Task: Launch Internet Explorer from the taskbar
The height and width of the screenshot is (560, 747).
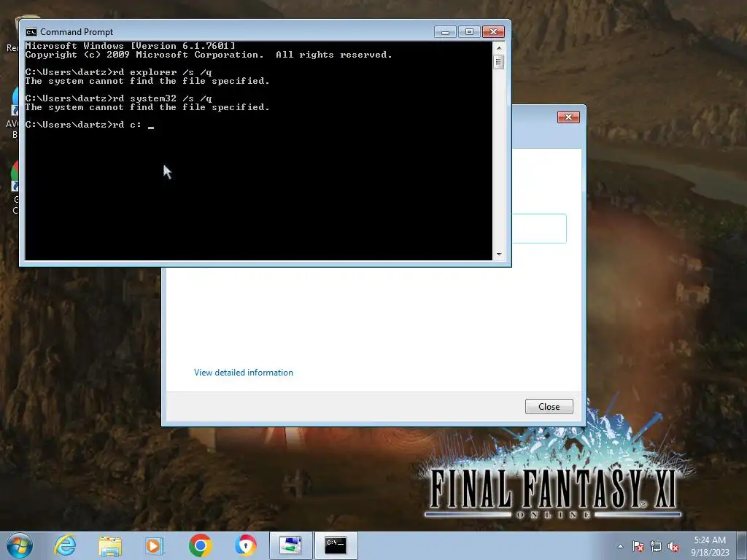Action: 65,545
